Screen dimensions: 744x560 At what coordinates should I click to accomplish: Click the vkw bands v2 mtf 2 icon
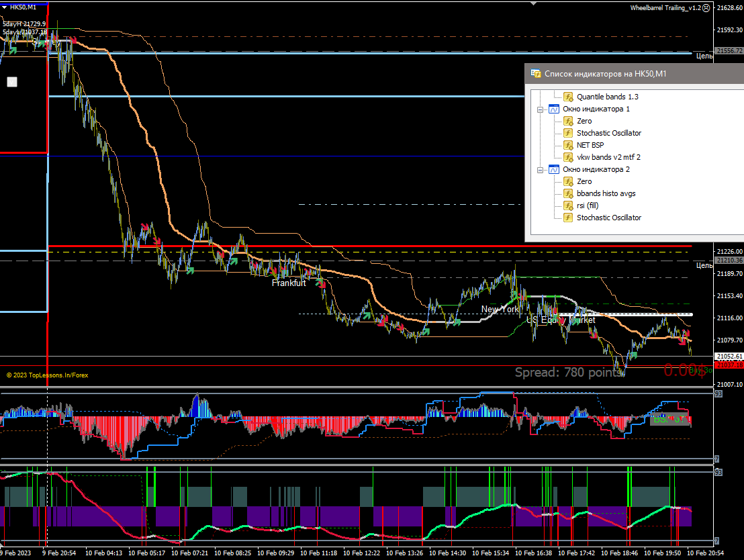(568, 157)
